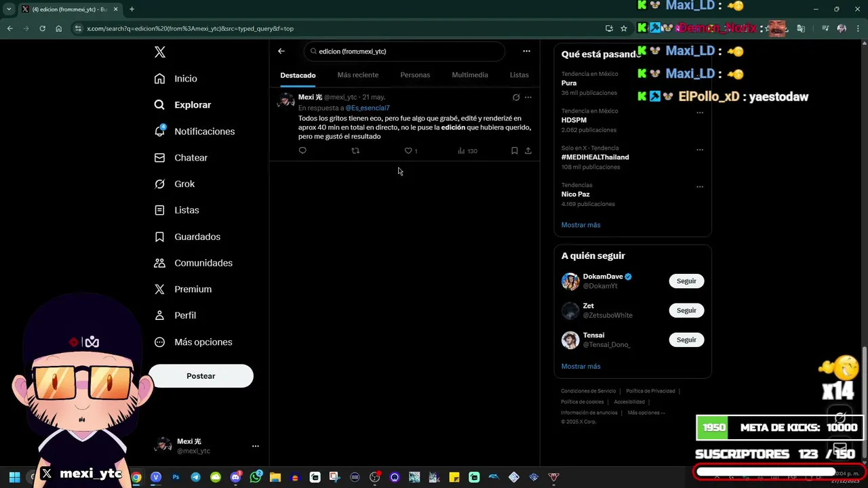Click Mexi profile avatar on the tweet
This screenshot has width=868, height=488.
click(286, 101)
